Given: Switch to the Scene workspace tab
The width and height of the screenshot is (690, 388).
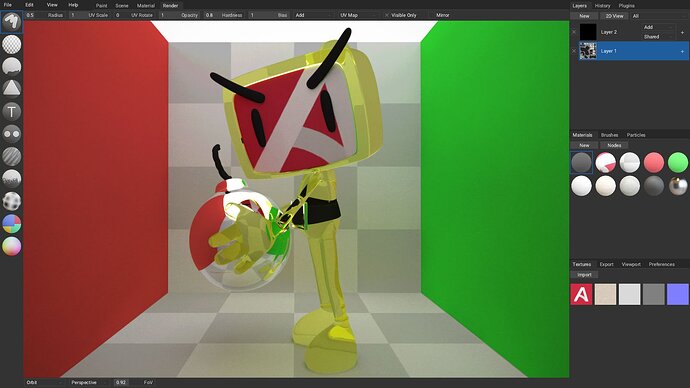Looking at the screenshot, I should point(122,6).
